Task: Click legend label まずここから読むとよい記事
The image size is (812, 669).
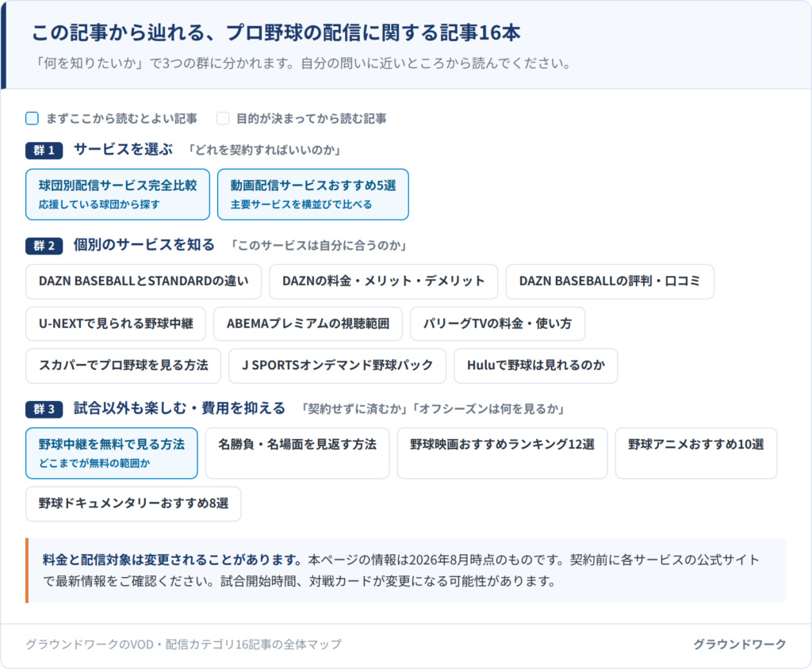Action: tap(121, 119)
